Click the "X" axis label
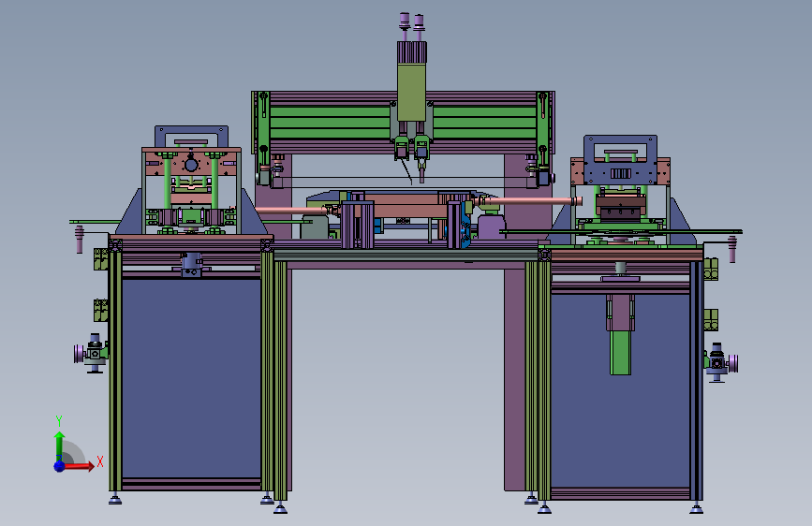The image size is (812, 526). point(100,461)
